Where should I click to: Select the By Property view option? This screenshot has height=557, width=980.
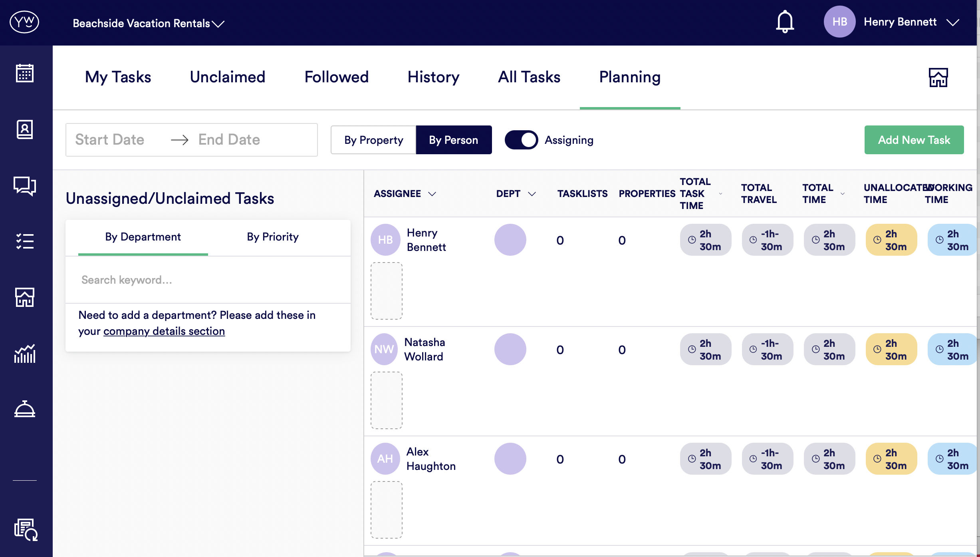click(373, 140)
